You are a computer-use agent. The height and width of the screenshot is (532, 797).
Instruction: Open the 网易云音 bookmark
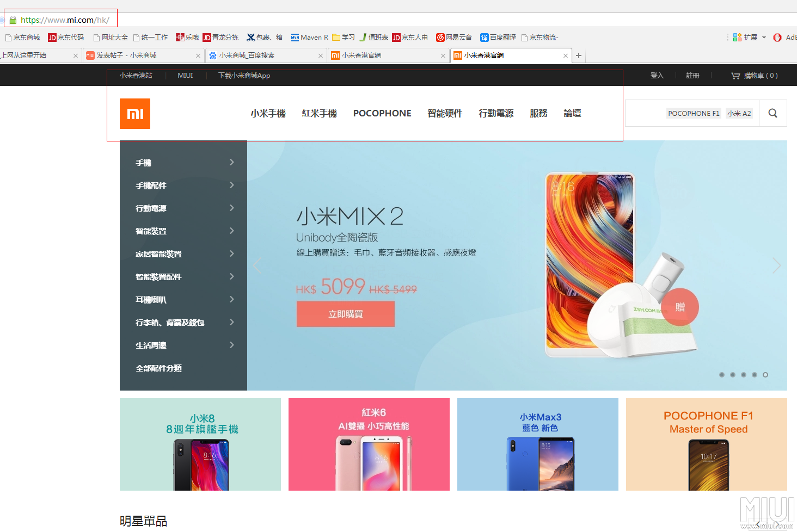coord(454,38)
